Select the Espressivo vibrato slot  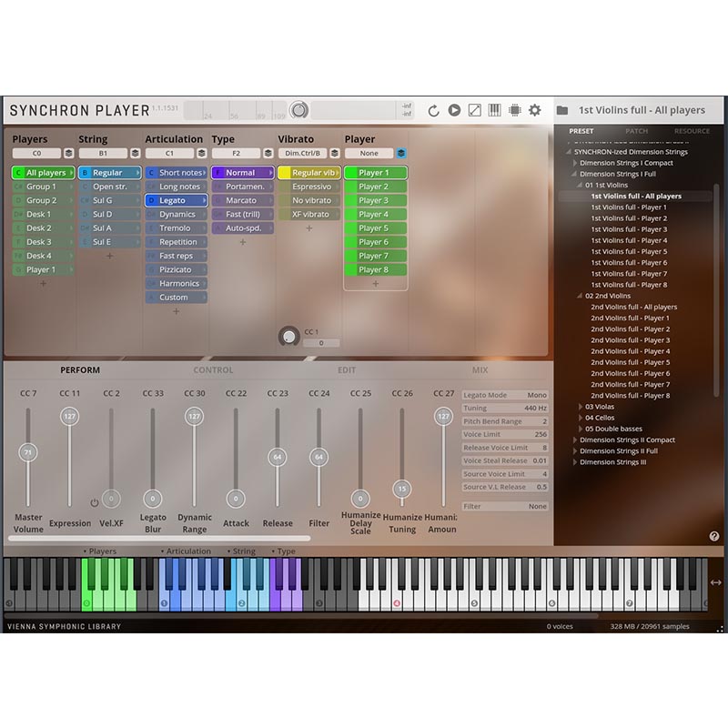pyautogui.click(x=309, y=187)
